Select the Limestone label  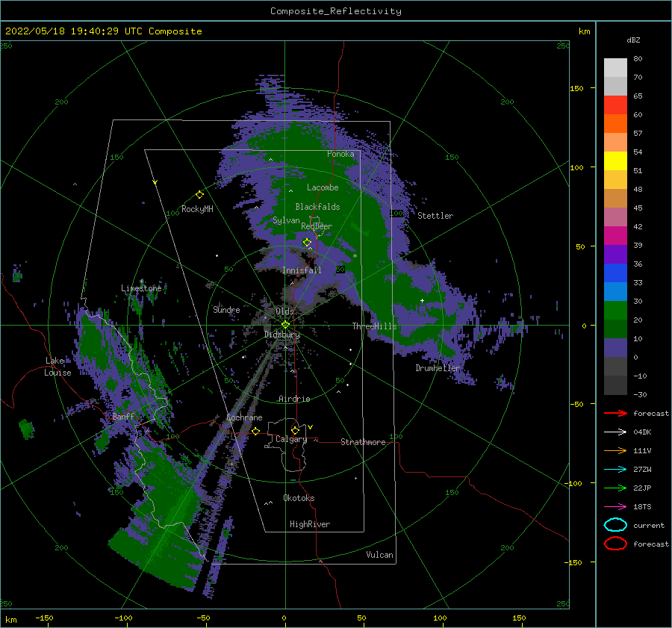tap(141, 288)
